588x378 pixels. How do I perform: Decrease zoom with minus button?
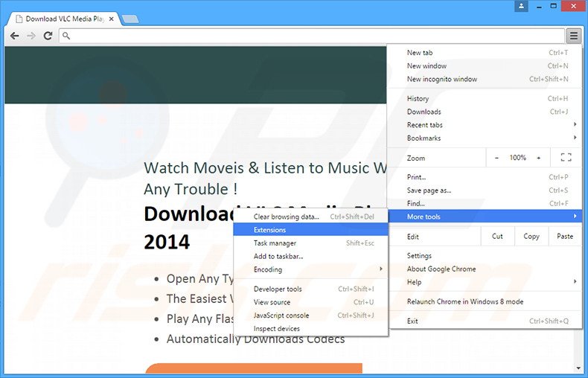496,158
